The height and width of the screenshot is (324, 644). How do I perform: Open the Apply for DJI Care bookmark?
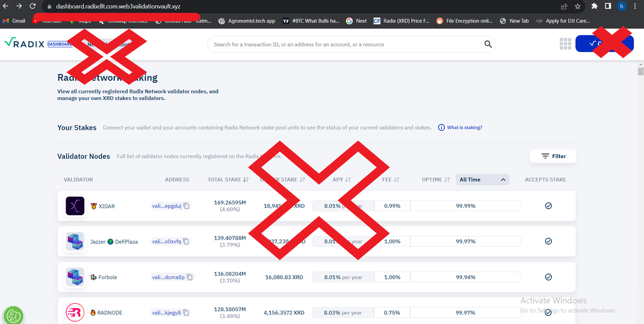pos(563,21)
